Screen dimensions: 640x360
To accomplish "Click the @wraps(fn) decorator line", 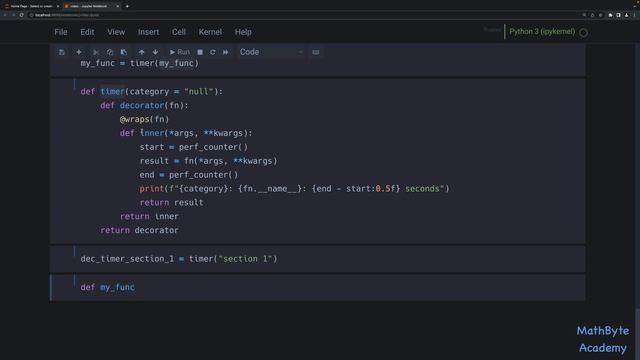I will (x=144, y=119).
